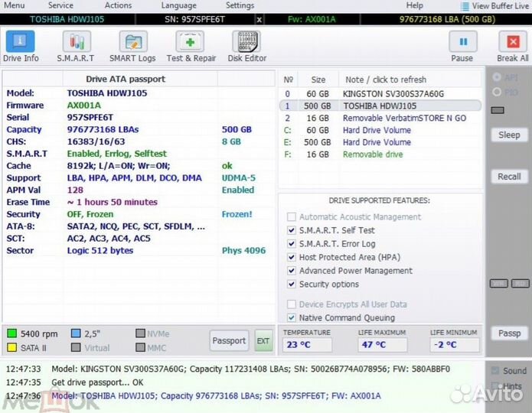Click the Sleep button
532x413 pixels.
[x=509, y=135]
